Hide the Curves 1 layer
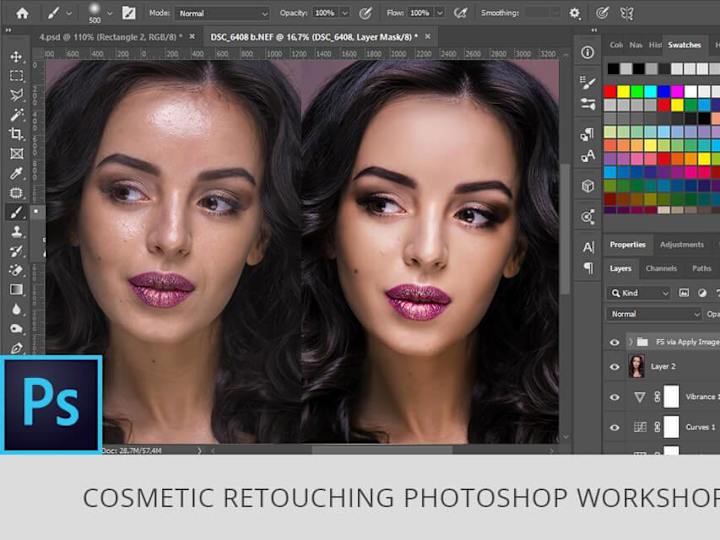The height and width of the screenshot is (540, 720). pyautogui.click(x=614, y=428)
